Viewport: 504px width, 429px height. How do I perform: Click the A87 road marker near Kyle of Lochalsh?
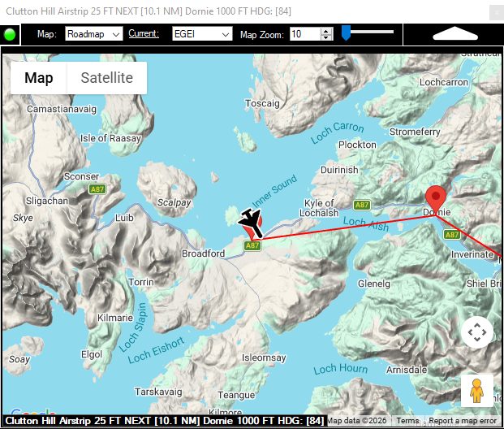361,205
